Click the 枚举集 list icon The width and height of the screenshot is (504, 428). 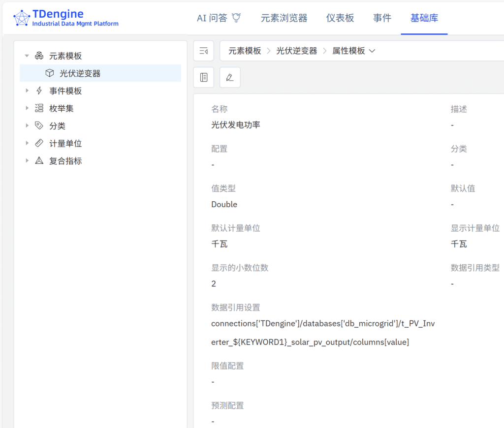point(39,108)
